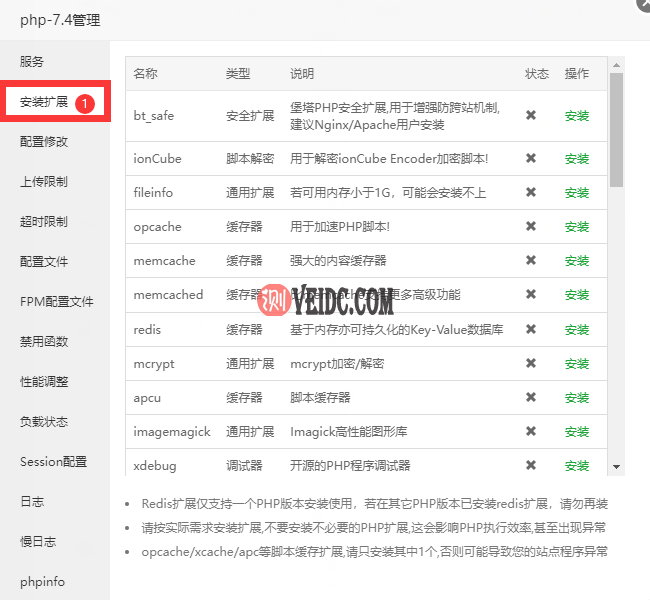Image resolution: width=650 pixels, height=600 pixels.
Task: Click the memcache extension name
Action: click(x=165, y=260)
